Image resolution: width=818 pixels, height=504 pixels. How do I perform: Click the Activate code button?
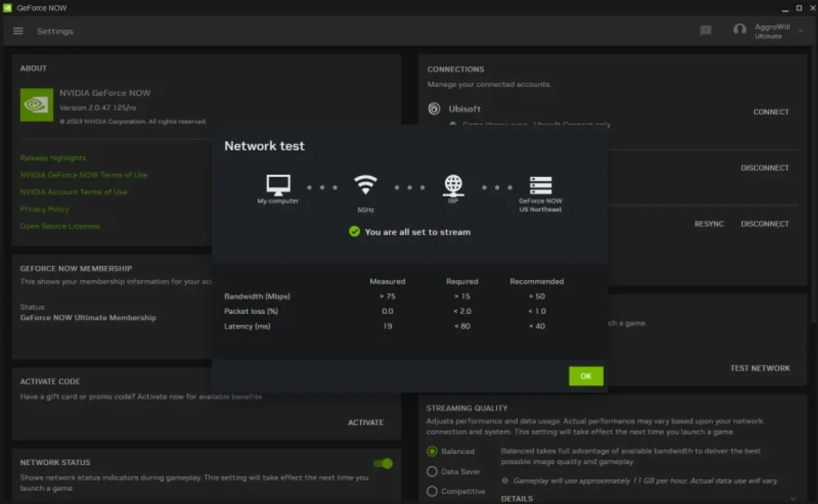click(x=366, y=422)
